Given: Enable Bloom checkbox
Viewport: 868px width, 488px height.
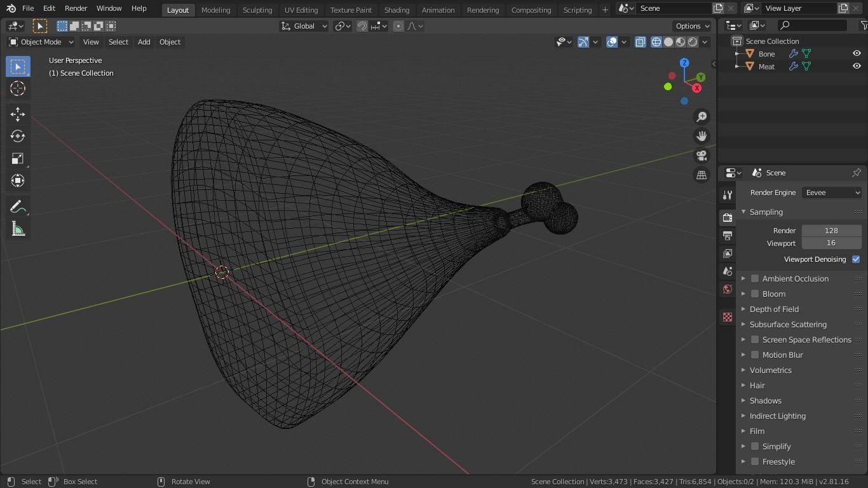Looking at the screenshot, I should click(755, 294).
